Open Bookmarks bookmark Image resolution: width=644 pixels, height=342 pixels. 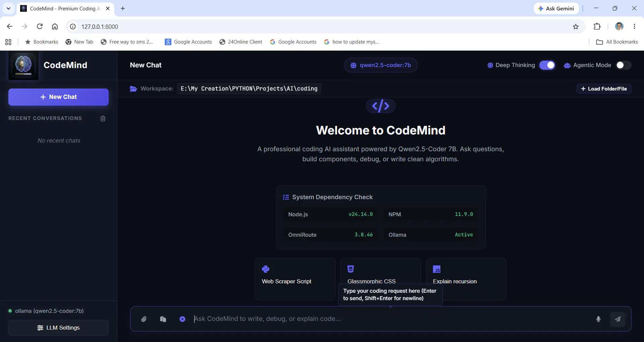pyautogui.click(x=42, y=42)
